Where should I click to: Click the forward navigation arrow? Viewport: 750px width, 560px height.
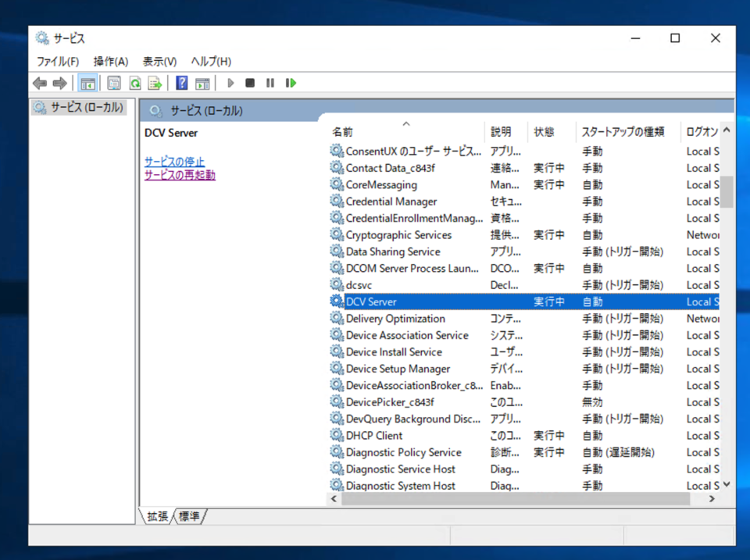[61, 82]
